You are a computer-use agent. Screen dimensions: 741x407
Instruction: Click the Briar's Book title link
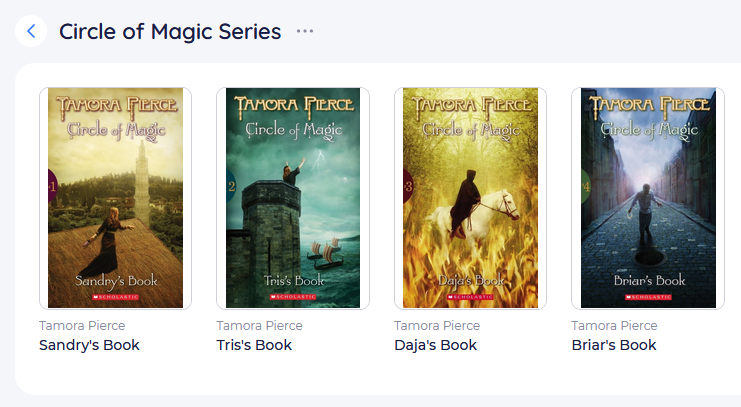[614, 345]
